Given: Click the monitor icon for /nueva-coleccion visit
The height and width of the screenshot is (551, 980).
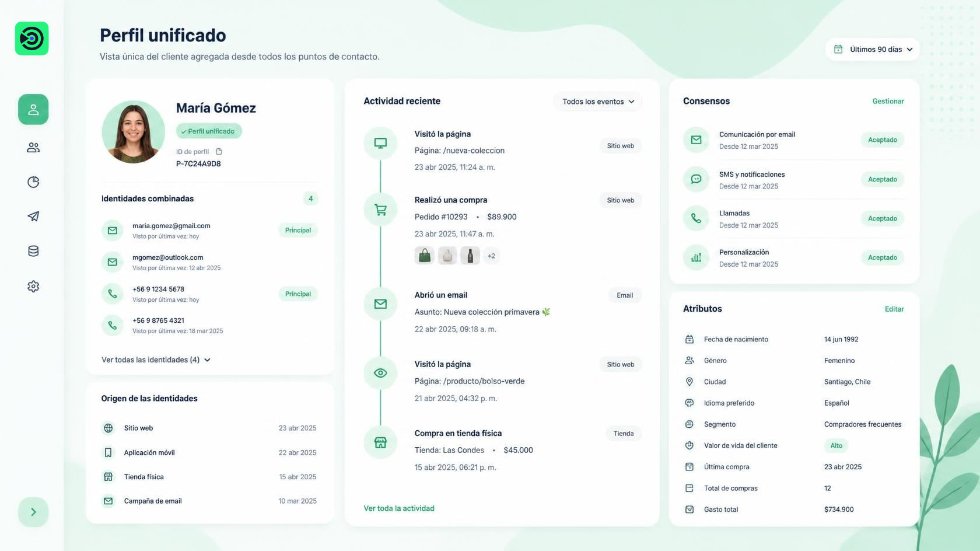Looking at the screenshot, I should coord(380,143).
